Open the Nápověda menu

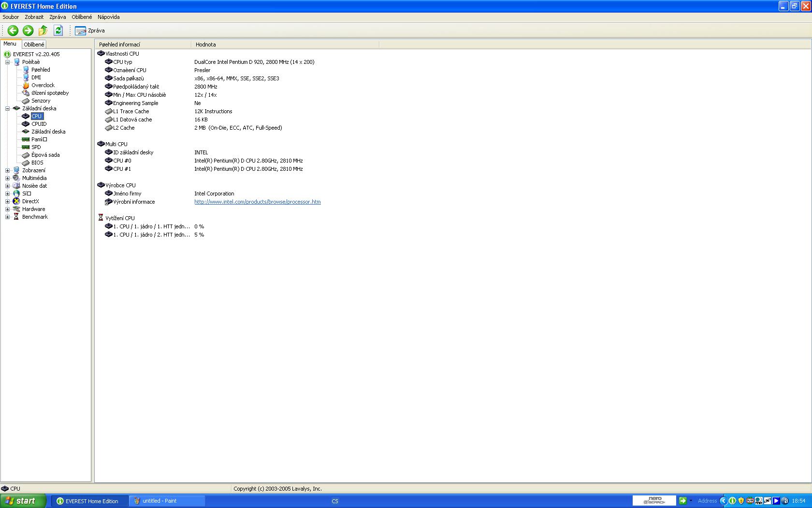tap(109, 17)
